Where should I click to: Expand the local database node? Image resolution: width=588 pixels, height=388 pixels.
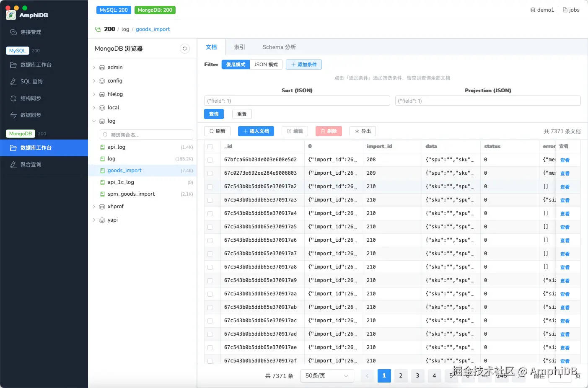click(x=94, y=108)
